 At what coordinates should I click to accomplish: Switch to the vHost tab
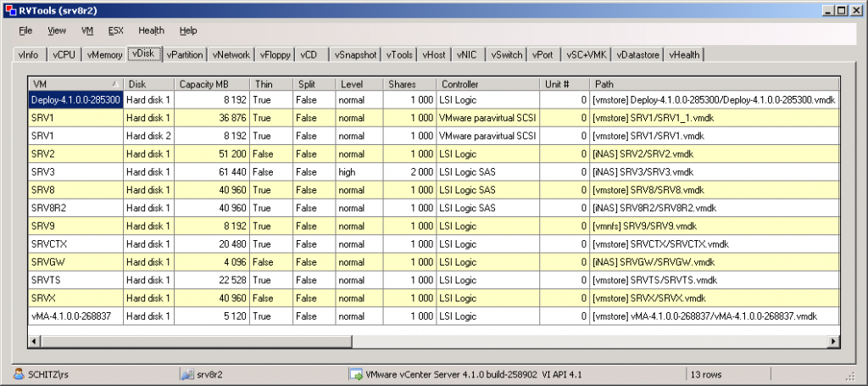433,55
